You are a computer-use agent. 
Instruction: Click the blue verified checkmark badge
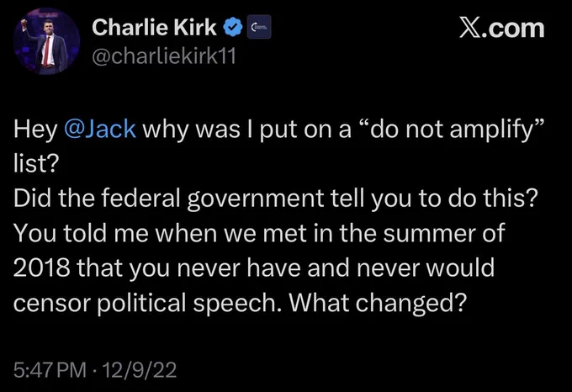(231, 29)
